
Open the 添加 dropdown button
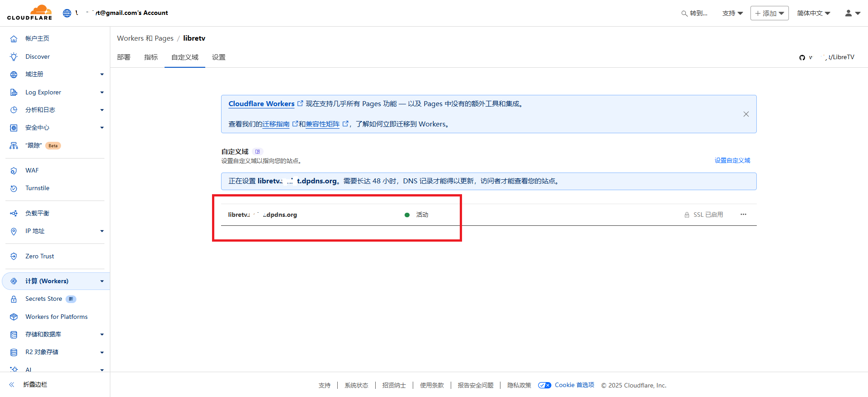click(x=769, y=13)
